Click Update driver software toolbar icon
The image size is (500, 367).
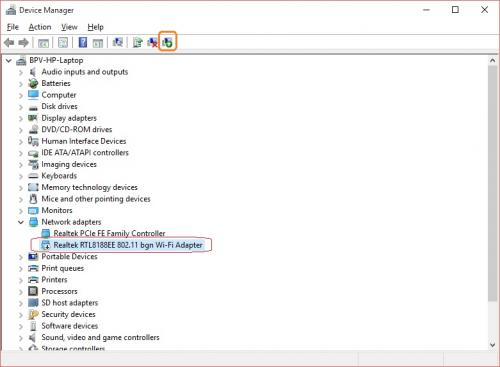137,42
